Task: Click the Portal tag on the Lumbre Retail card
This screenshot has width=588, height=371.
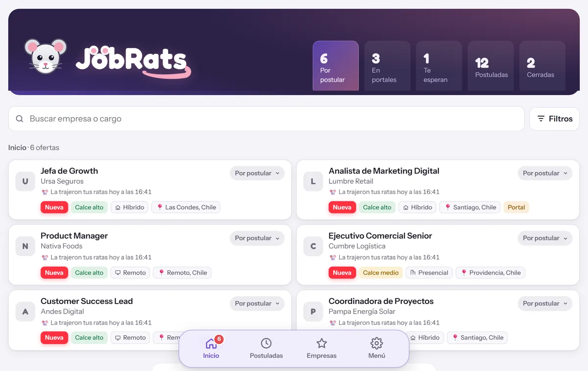Action: coord(516,207)
